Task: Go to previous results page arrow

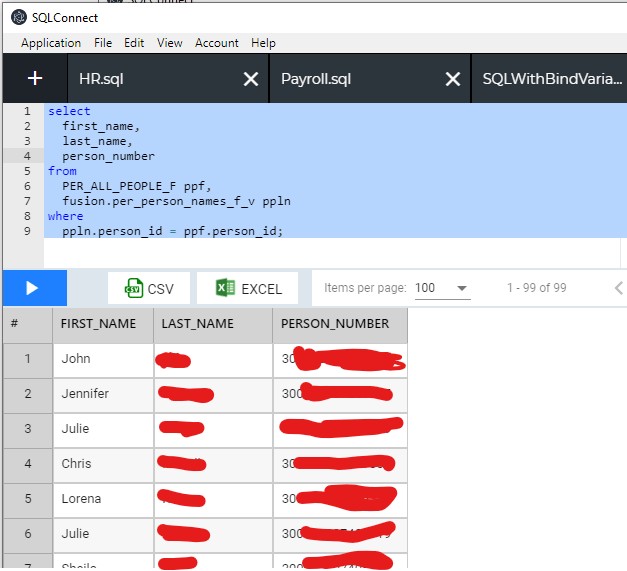Action: point(619,288)
